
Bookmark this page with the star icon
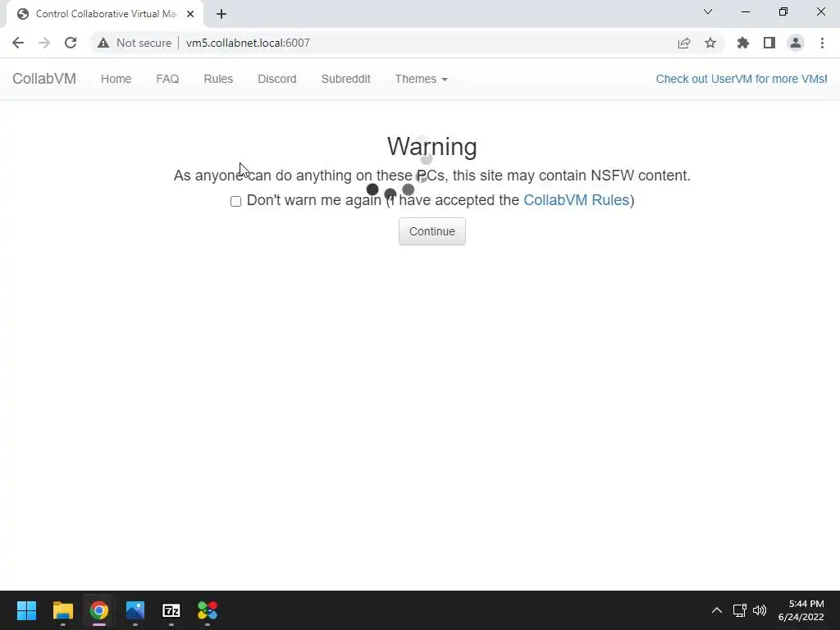710,43
